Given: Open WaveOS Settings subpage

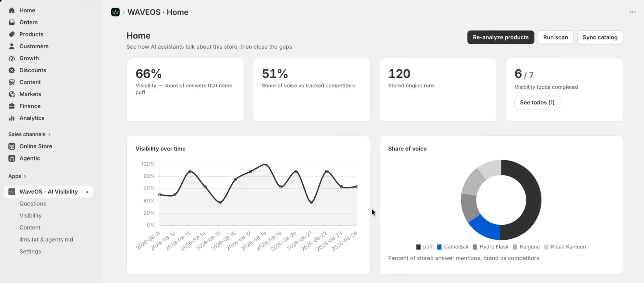Looking at the screenshot, I should (30, 252).
